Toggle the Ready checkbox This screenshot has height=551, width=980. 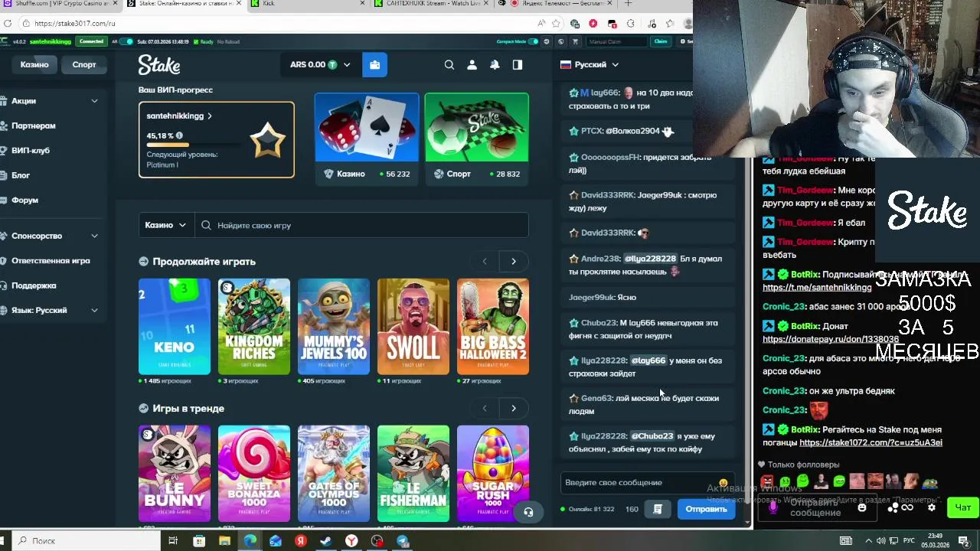point(197,41)
